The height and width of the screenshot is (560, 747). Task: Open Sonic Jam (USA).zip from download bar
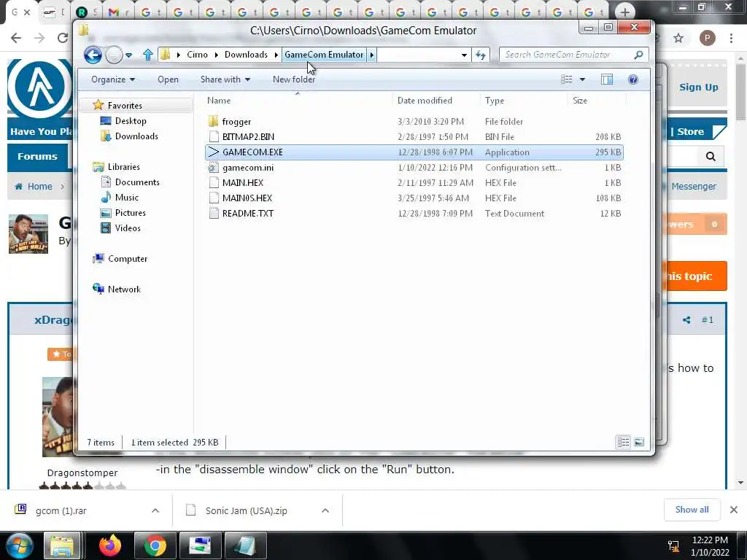247,510
